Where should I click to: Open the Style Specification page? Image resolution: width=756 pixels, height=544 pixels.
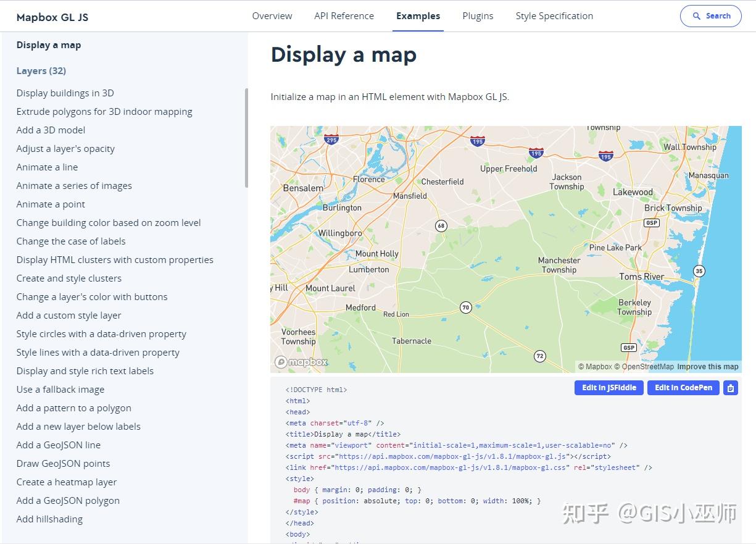[554, 16]
